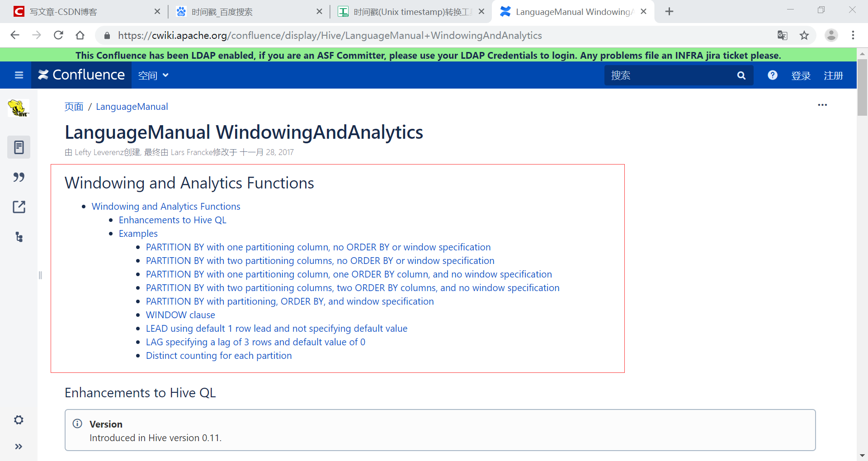Close the 写文章-CSDN博客 tab
The width and height of the screenshot is (868, 461).
click(x=157, y=12)
